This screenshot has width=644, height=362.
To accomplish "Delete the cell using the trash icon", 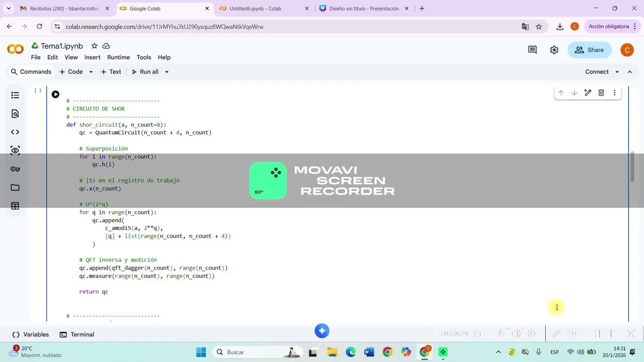I will (x=601, y=93).
